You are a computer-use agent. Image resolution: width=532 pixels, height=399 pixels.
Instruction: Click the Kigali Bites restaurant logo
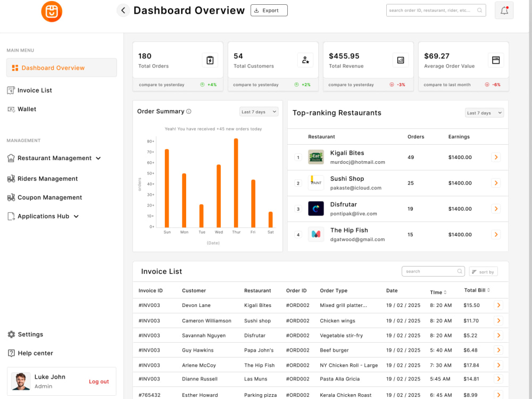[316, 157]
